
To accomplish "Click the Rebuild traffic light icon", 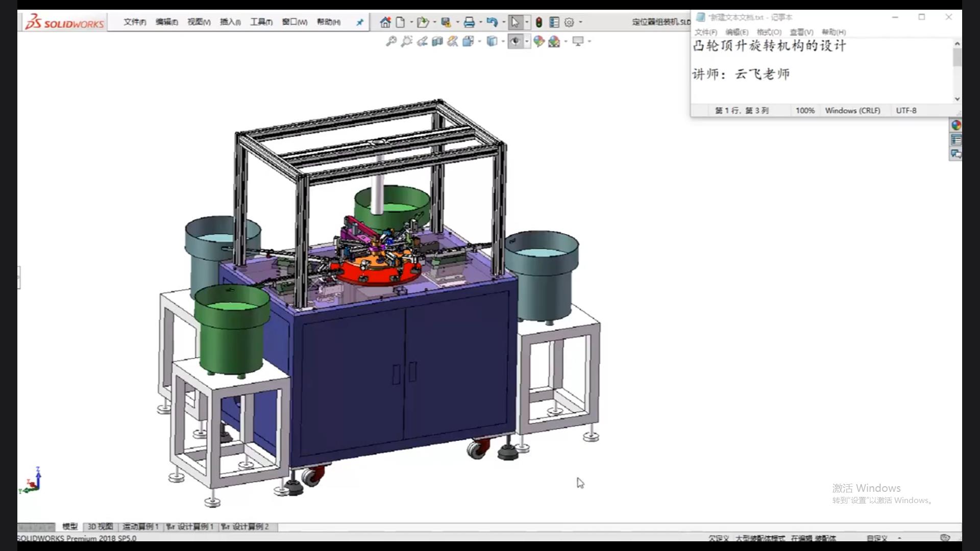I will pyautogui.click(x=539, y=22).
